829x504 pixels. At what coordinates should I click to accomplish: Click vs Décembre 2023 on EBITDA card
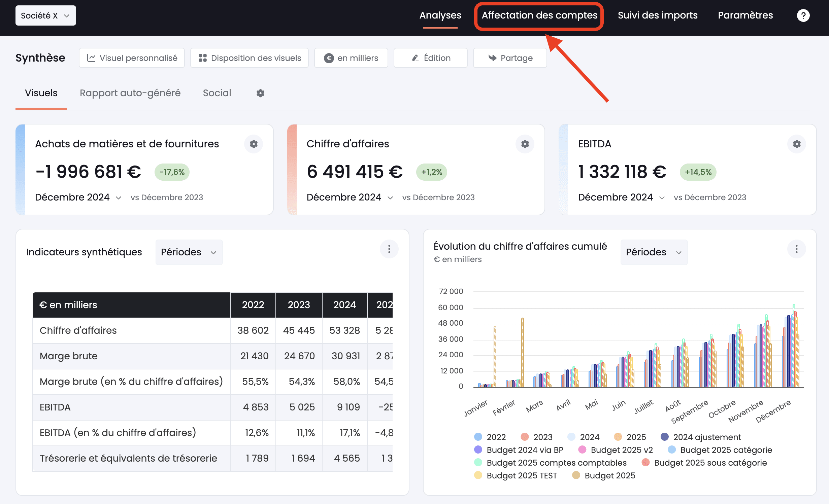[x=710, y=197]
